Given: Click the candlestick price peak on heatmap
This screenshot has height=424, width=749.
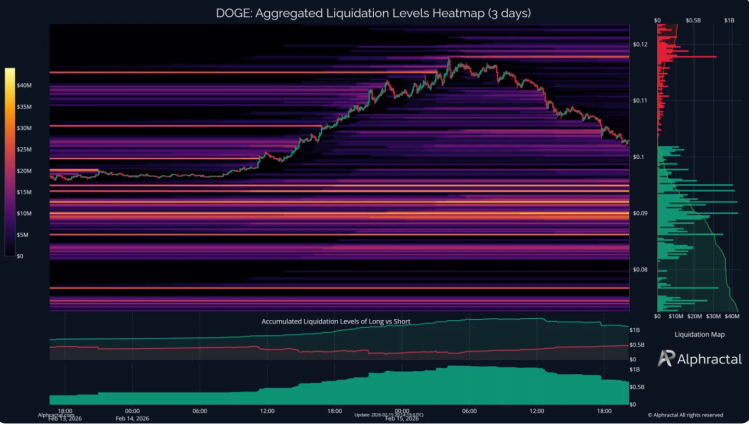Looking at the screenshot, I should pos(451,63).
